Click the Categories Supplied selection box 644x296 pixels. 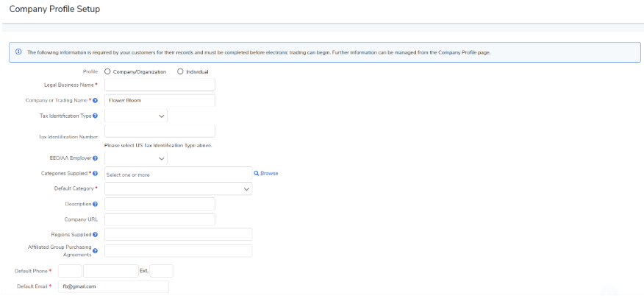178,174
